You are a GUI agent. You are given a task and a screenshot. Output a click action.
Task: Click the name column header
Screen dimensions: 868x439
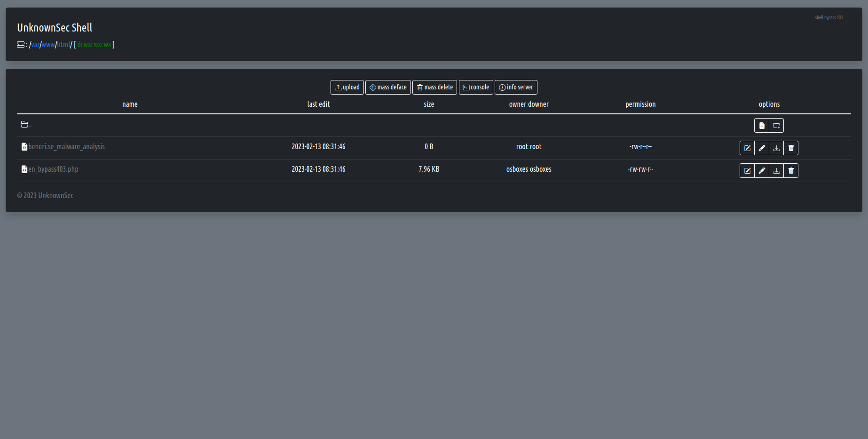[130, 104]
